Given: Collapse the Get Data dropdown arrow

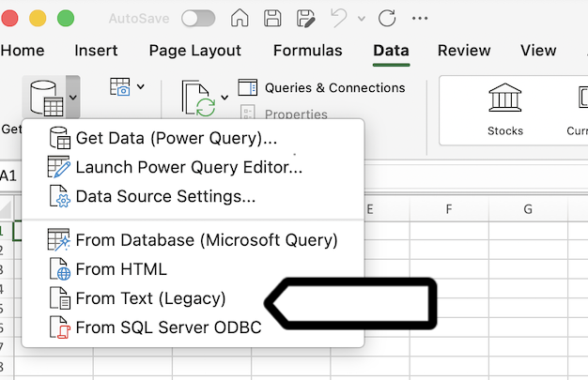Looking at the screenshot, I should tap(73, 98).
